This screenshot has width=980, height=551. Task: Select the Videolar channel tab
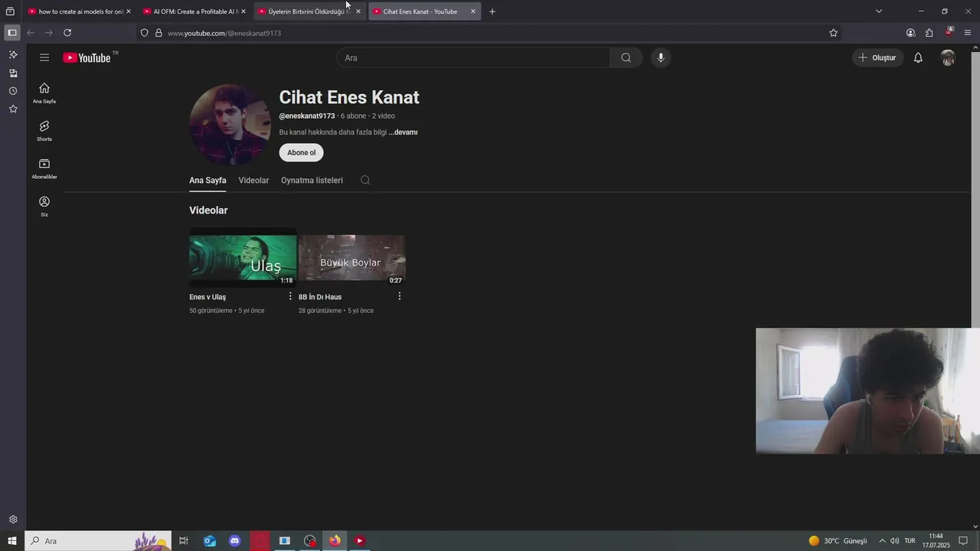(253, 181)
